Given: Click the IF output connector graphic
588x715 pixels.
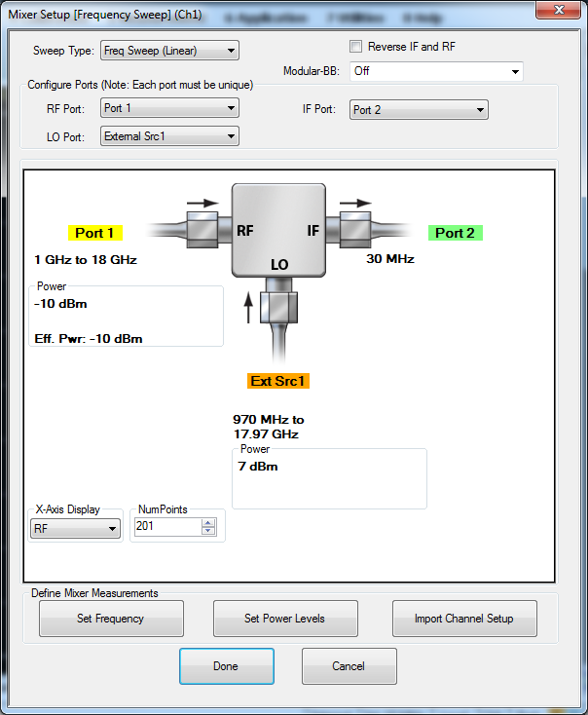Looking at the screenshot, I should click(x=355, y=230).
